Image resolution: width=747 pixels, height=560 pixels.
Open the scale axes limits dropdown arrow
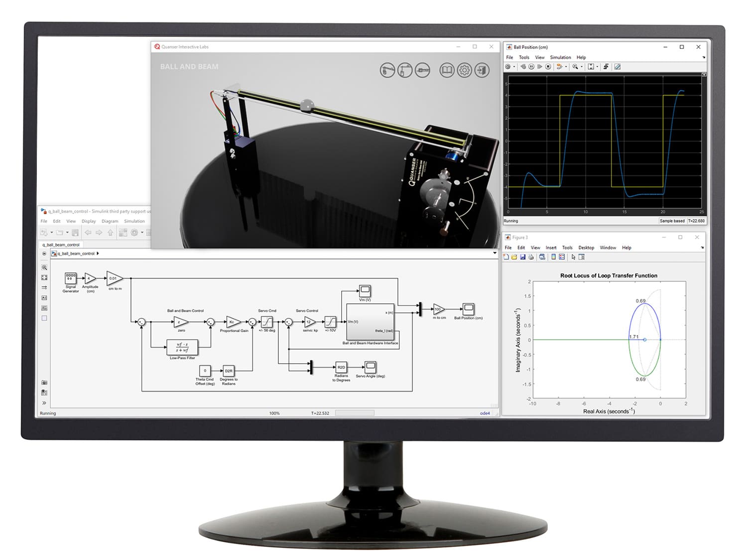pyautogui.click(x=597, y=67)
